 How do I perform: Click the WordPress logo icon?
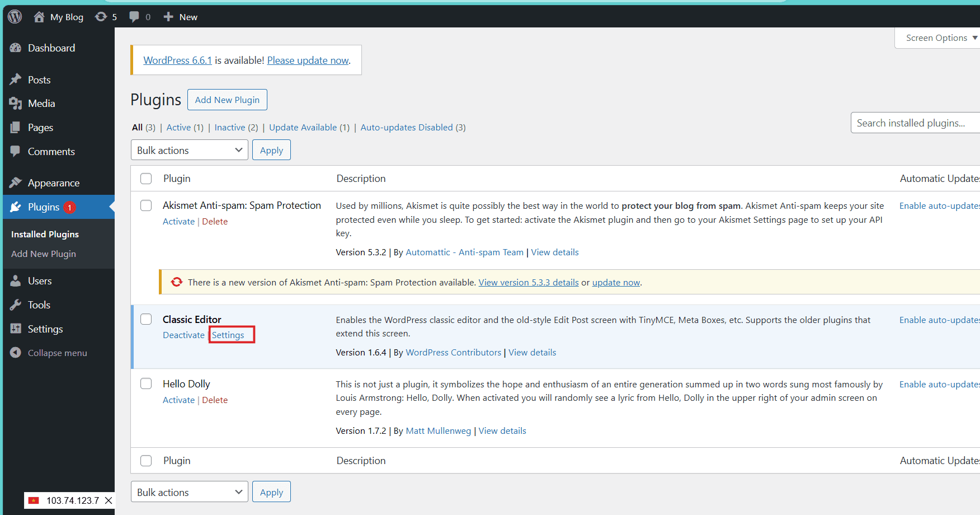15,17
